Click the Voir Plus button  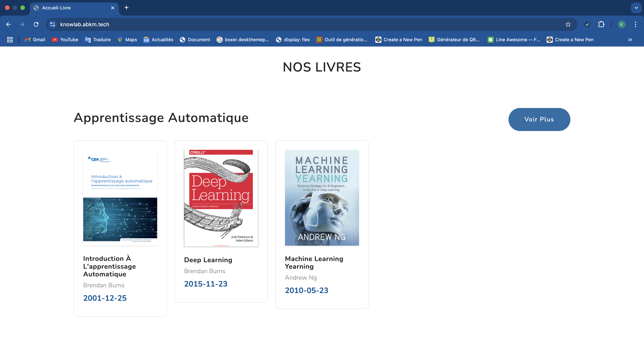[539, 119]
